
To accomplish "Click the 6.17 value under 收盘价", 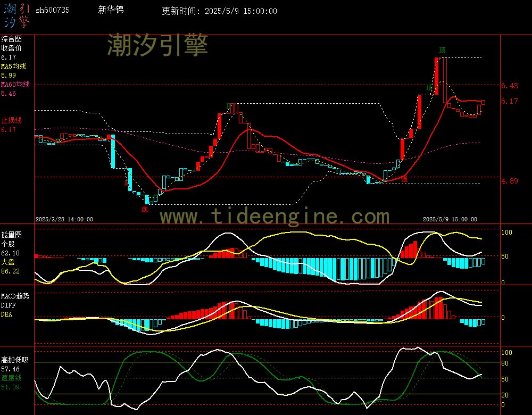I will [9, 57].
